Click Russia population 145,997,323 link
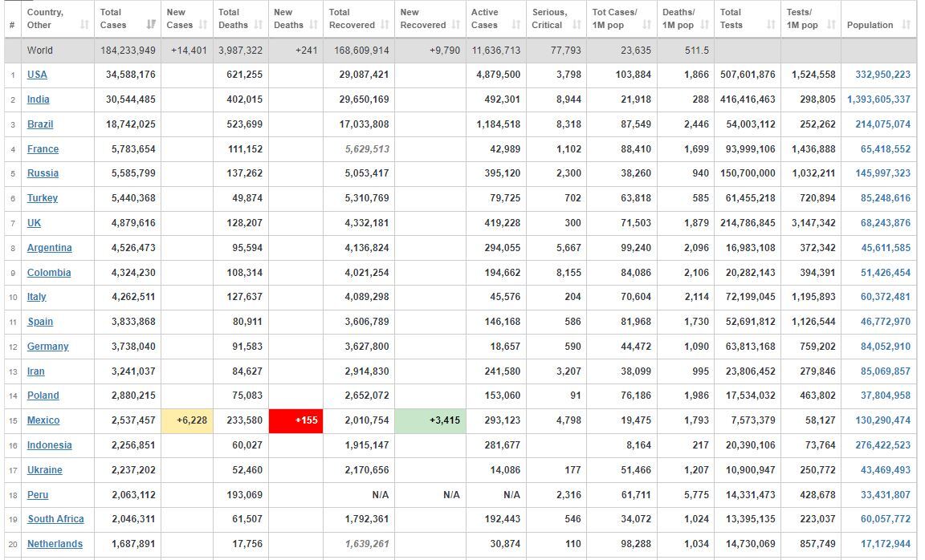The width and height of the screenshot is (925, 560). pyautogui.click(x=883, y=173)
